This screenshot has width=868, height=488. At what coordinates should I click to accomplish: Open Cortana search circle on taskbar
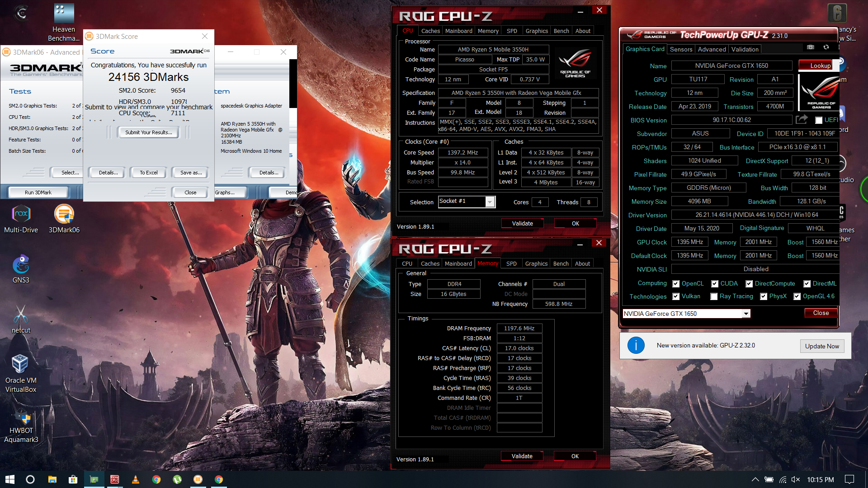click(x=30, y=479)
